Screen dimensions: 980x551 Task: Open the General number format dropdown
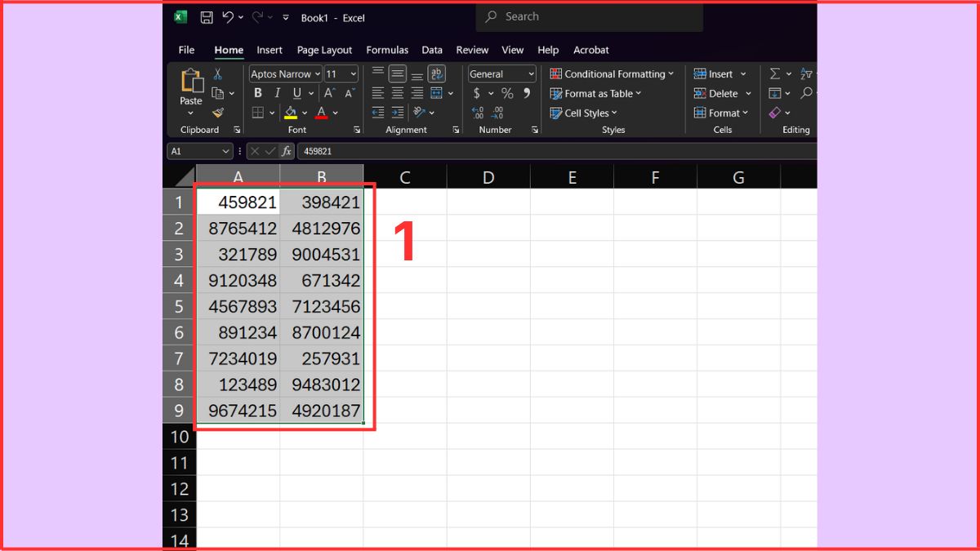click(x=527, y=73)
